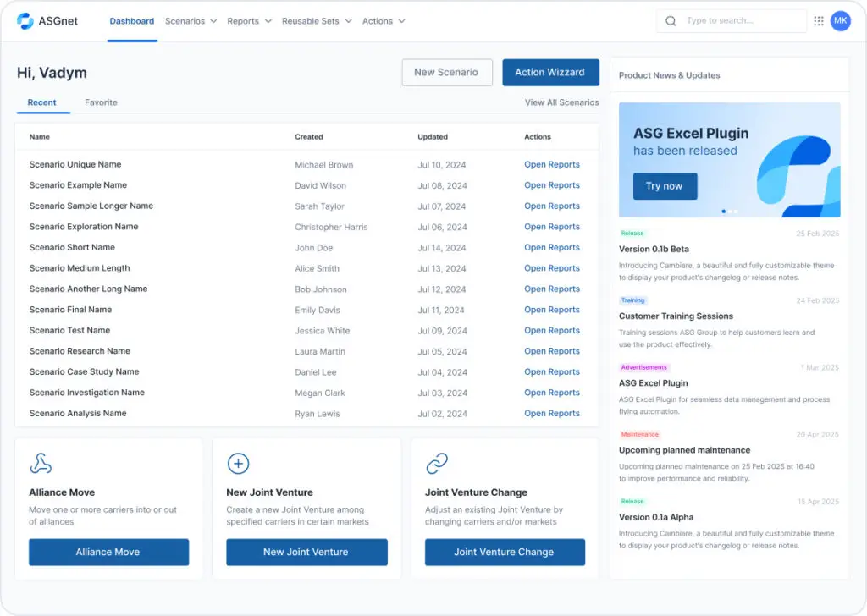Select the Recent tab
The image size is (867, 616).
pyautogui.click(x=42, y=102)
